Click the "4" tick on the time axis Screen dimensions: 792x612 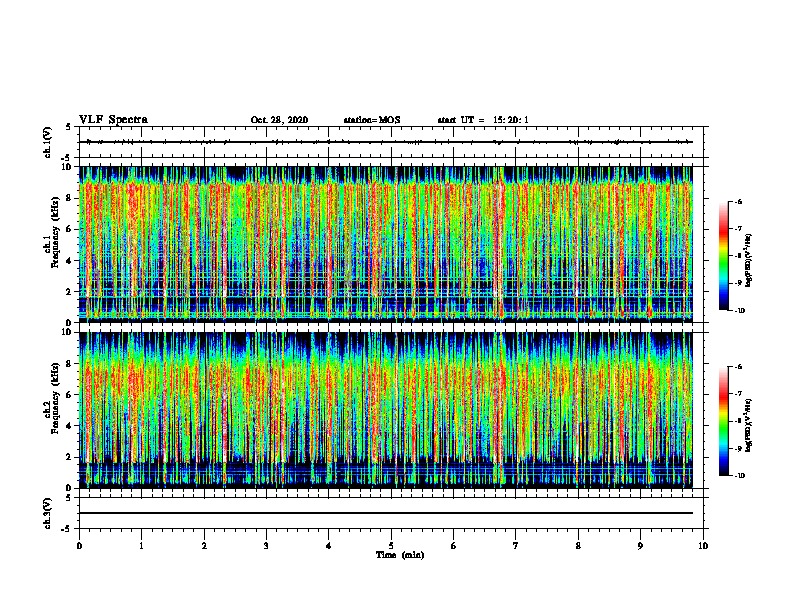pos(329,546)
